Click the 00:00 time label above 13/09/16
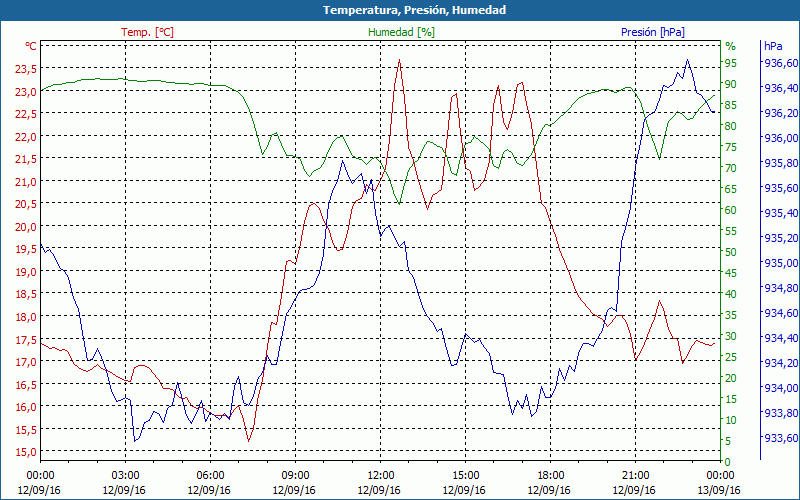This screenshot has height=500, width=800. pos(720,476)
